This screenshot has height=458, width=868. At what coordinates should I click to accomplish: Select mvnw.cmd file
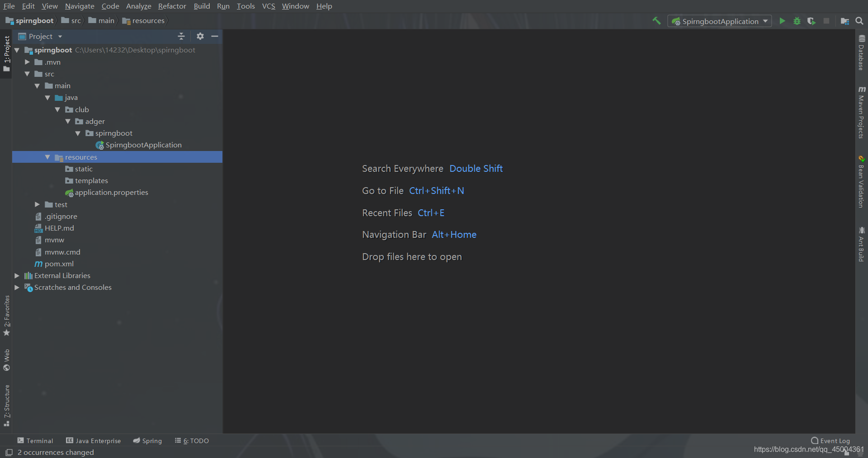62,252
